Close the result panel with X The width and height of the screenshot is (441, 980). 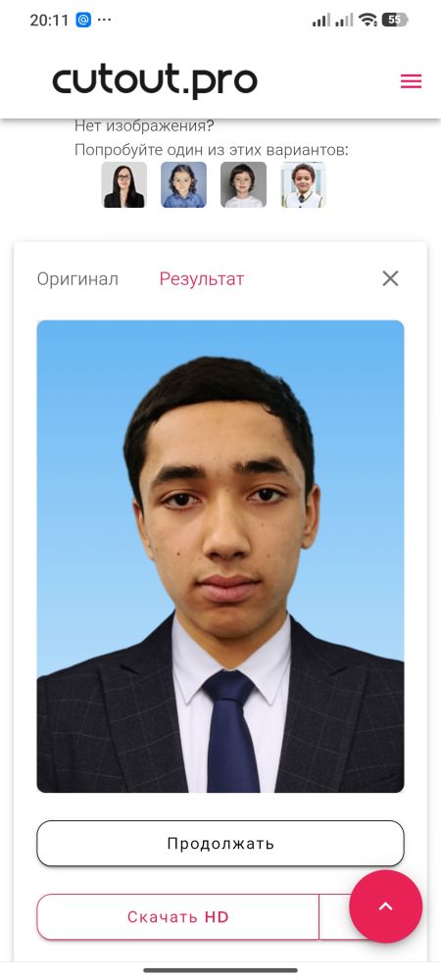[390, 278]
